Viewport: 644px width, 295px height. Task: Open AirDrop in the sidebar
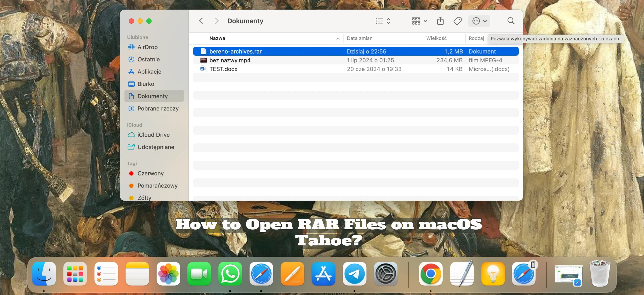coord(147,47)
